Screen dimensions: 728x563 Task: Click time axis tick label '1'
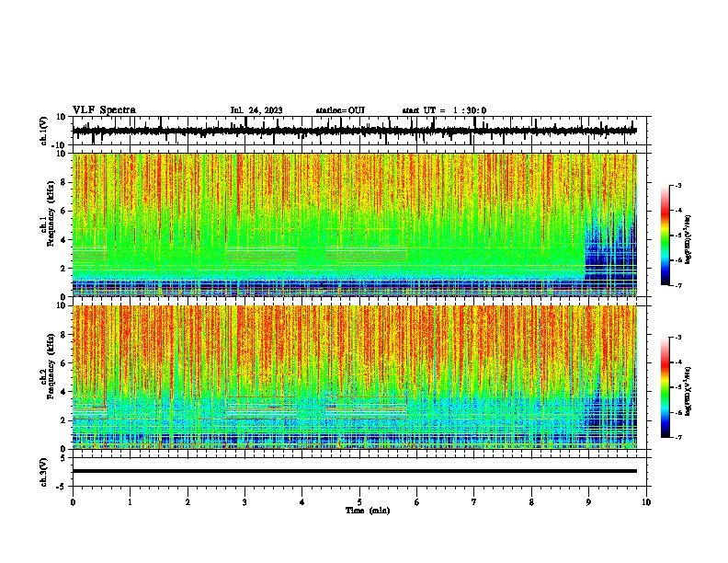(x=131, y=502)
